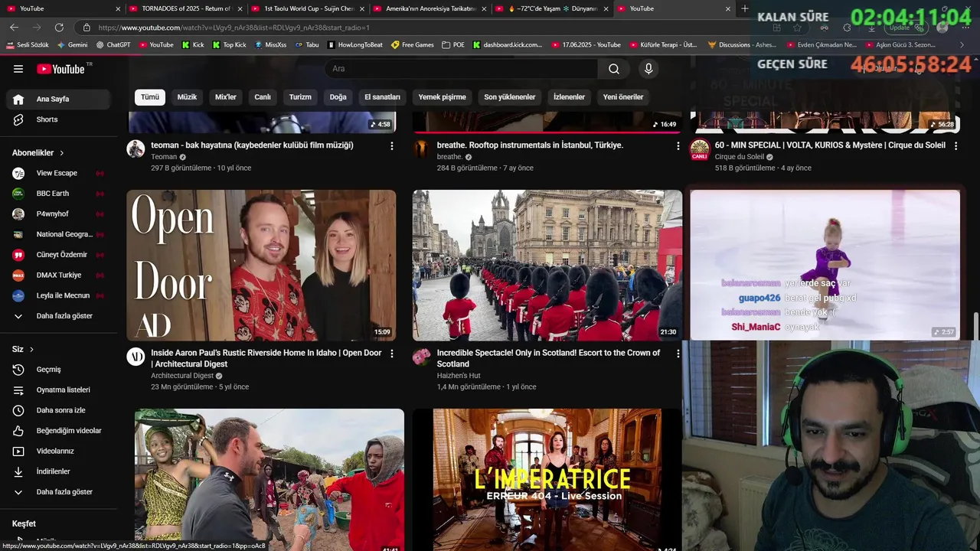Viewport: 980px width, 551px height.
Task: Open options menu for Cirque du Soleil video
Action: click(x=955, y=145)
